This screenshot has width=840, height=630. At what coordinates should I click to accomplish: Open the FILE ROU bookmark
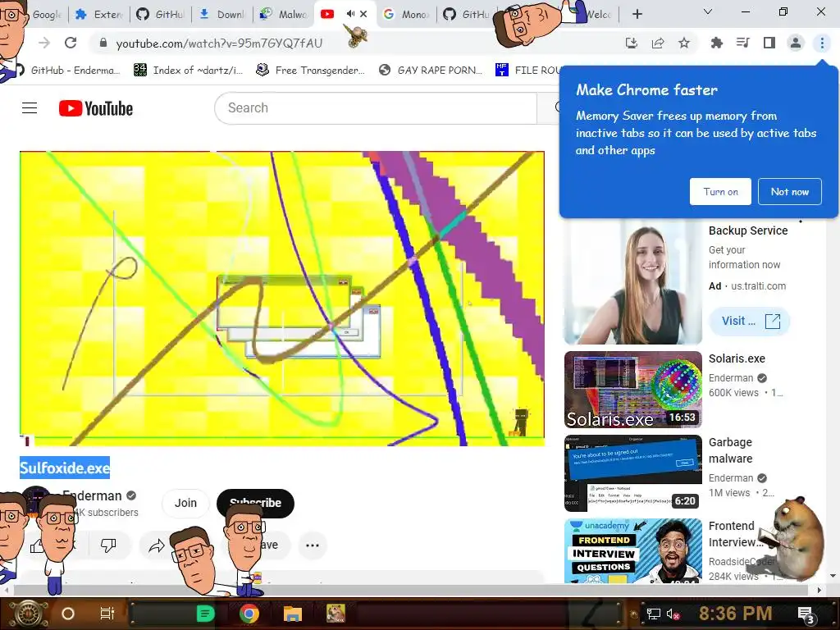[x=529, y=71]
